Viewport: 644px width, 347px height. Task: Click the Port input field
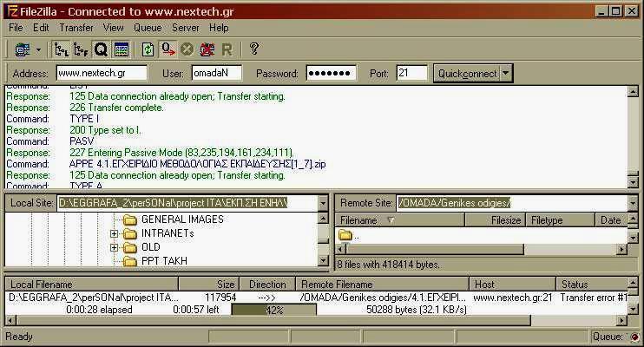pyautogui.click(x=411, y=73)
